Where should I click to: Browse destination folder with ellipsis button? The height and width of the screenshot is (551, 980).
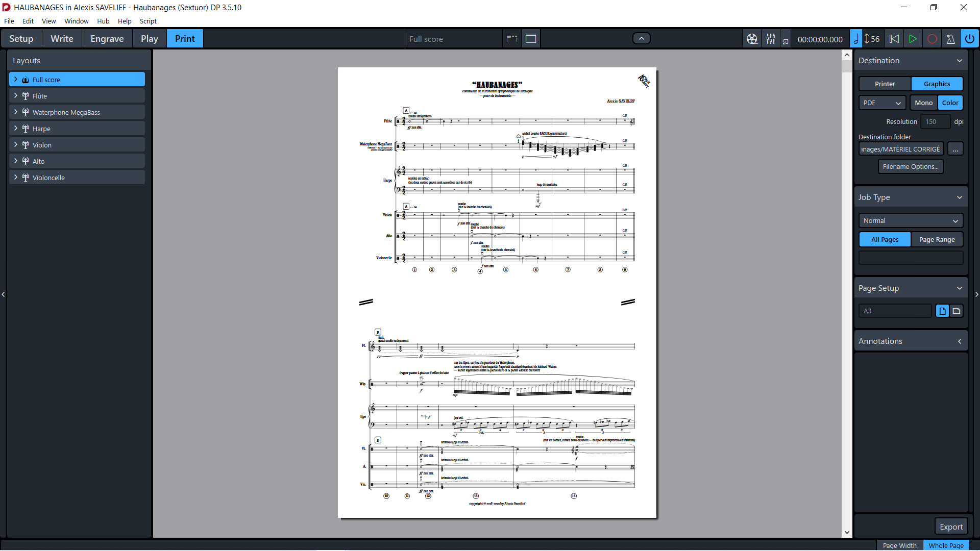pyautogui.click(x=955, y=149)
